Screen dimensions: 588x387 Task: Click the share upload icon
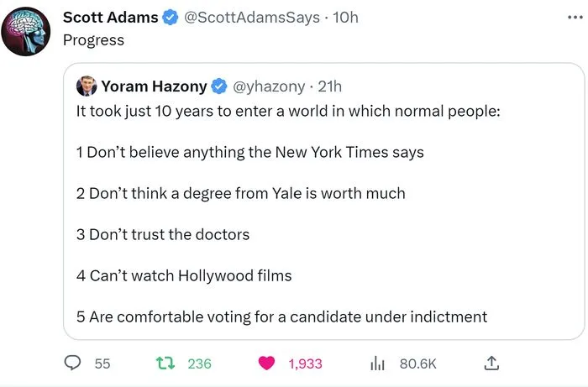492,363
